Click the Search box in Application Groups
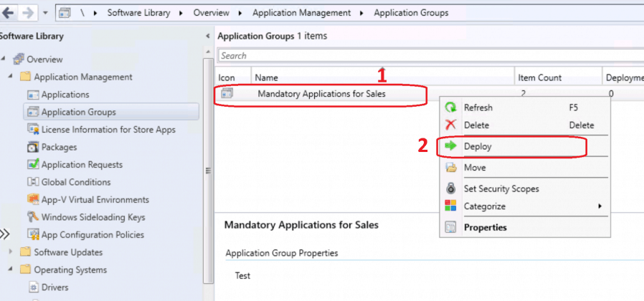 point(431,55)
